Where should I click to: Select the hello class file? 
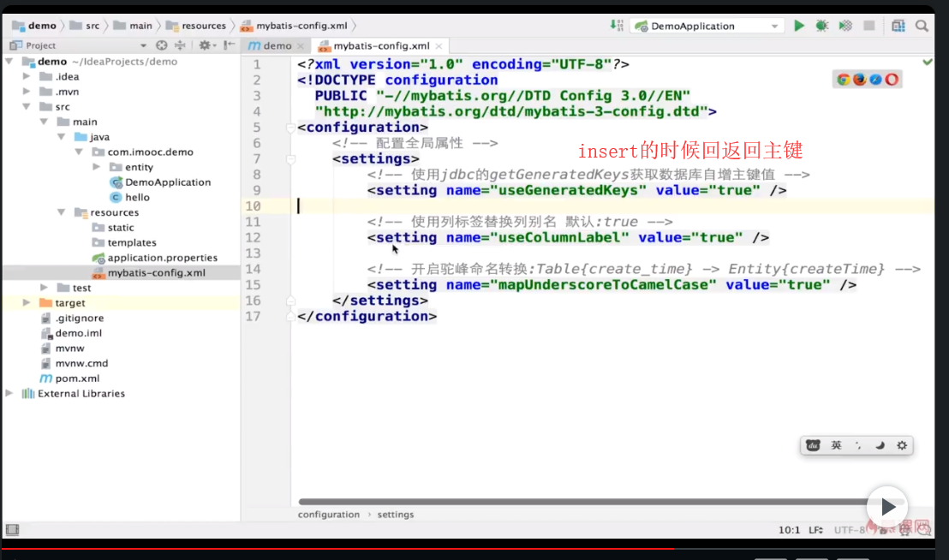130,197
